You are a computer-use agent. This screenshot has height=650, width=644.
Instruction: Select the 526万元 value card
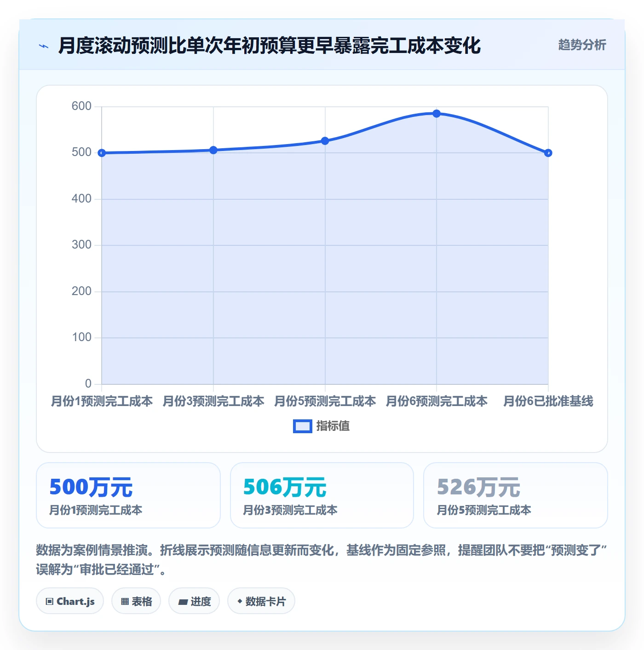[x=516, y=495]
